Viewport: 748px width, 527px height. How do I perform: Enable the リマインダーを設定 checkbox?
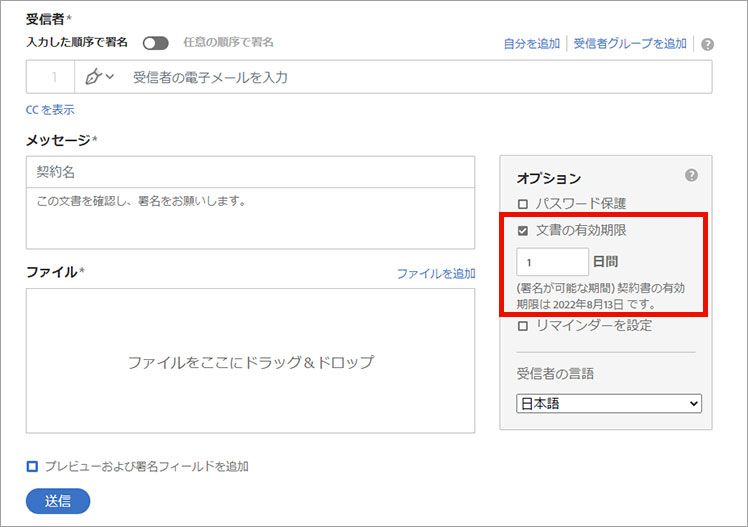[523, 326]
